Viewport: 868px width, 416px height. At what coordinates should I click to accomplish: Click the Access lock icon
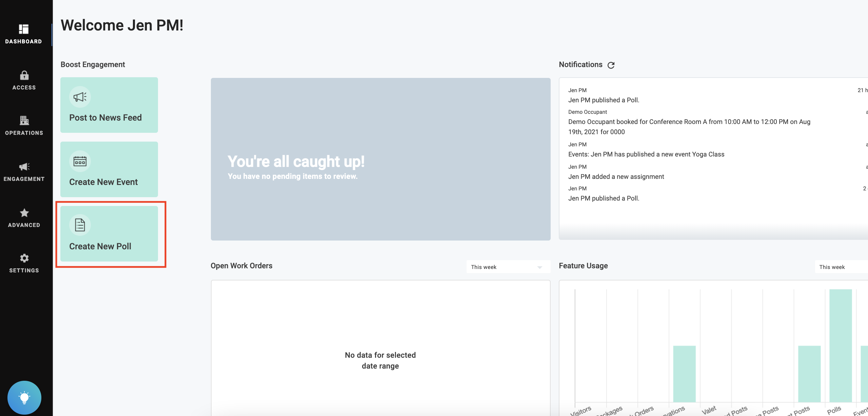pyautogui.click(x=24, y=75)
